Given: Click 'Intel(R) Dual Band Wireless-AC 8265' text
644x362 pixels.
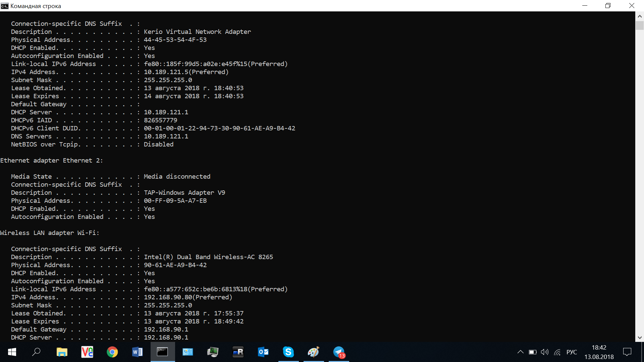Looking at the screenshot, I should [x=208, y=257].
